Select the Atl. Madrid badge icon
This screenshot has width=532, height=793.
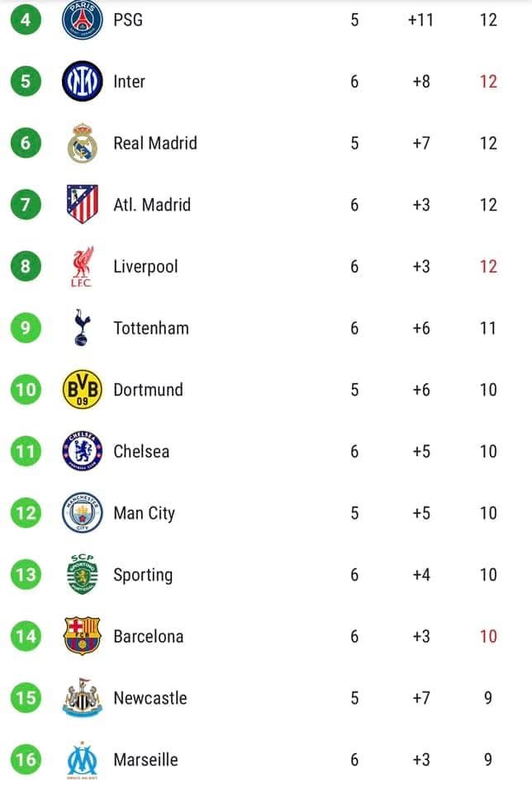83,204
